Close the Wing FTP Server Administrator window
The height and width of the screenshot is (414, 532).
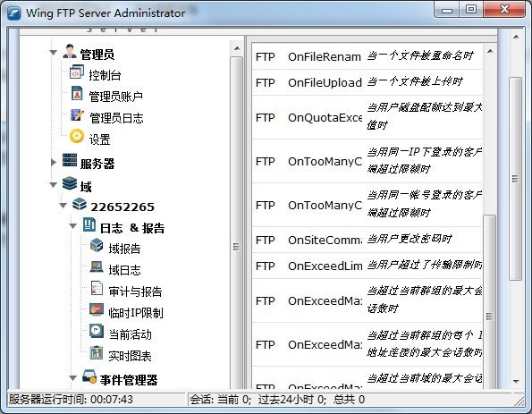(504, 9)
